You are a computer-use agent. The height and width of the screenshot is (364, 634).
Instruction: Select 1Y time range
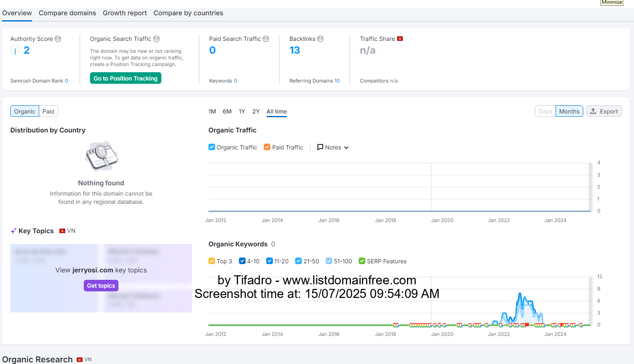tap(242, 111)
